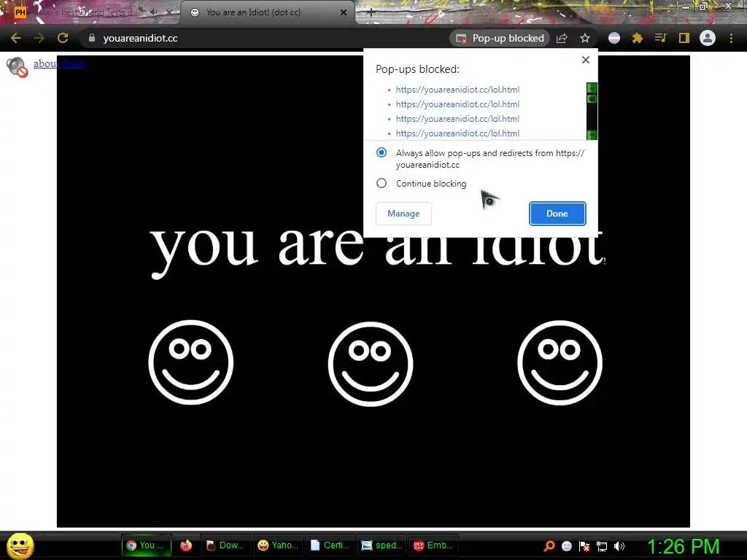Open the profile avatar menu
The height and width of the screenshot is (560, 747).
(708, 38)
